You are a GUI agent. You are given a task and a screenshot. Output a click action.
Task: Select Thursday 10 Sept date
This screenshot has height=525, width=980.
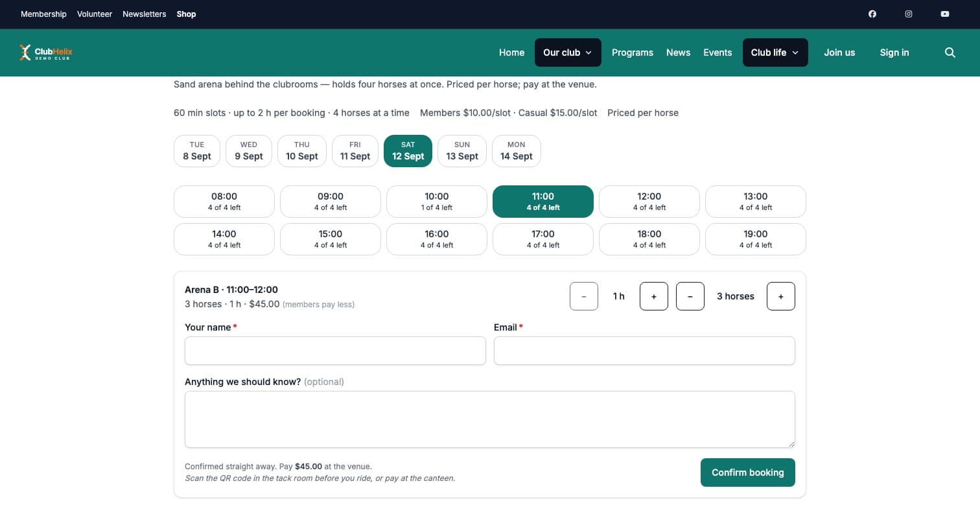click(302, 151)
